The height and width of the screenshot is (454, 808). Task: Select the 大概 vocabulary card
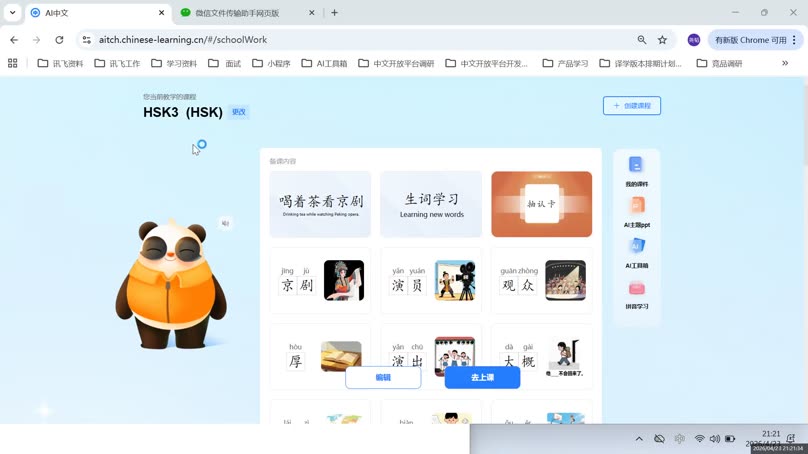pos(542,357)
